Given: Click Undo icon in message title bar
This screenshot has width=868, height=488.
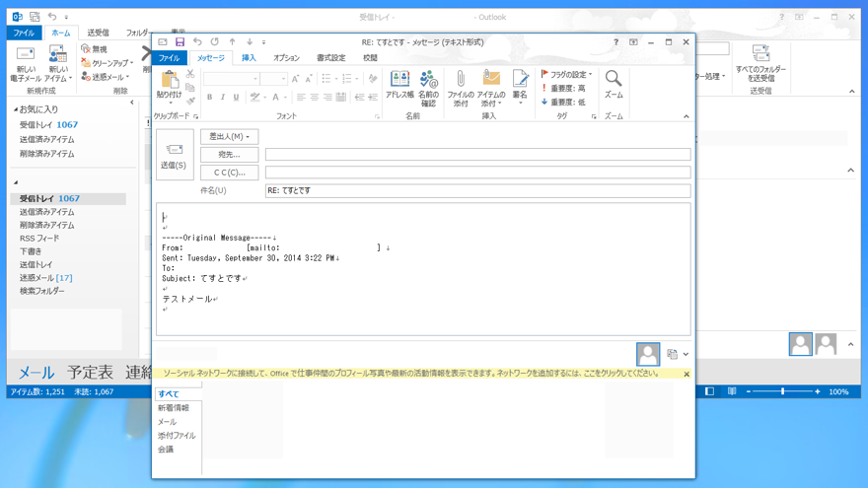Looking at the screenshot, I should [x=197, y=42].
